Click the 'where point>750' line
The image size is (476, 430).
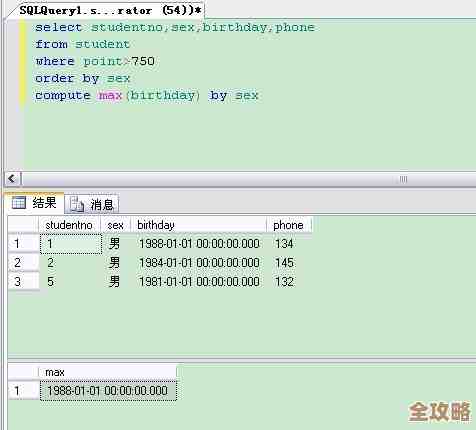click(x=95, y=61)
